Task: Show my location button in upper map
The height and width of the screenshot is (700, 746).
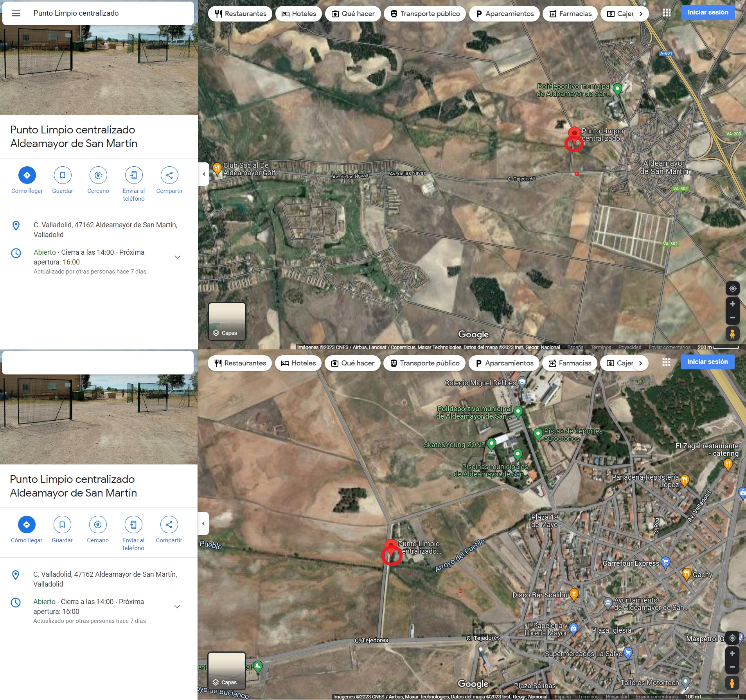Action: (733, 289)
